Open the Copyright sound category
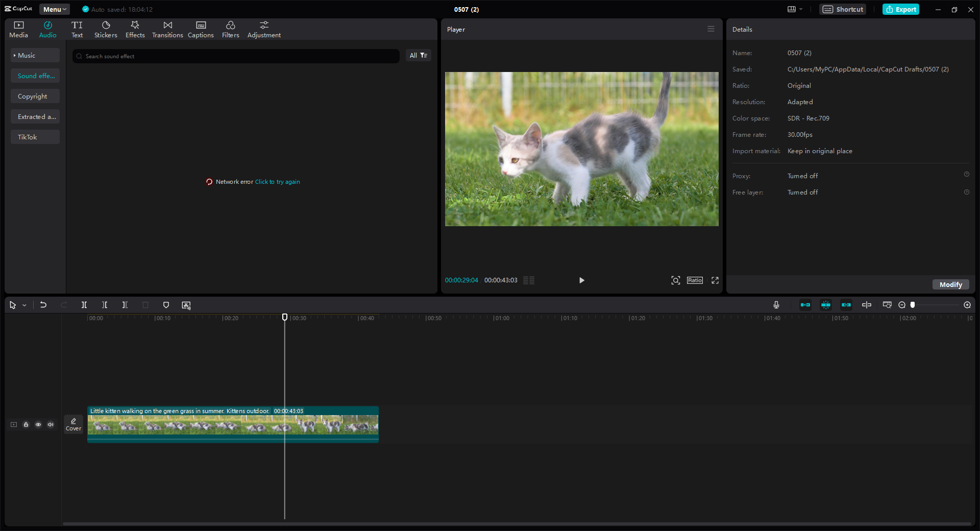980x531 pixels. point(35,95)
